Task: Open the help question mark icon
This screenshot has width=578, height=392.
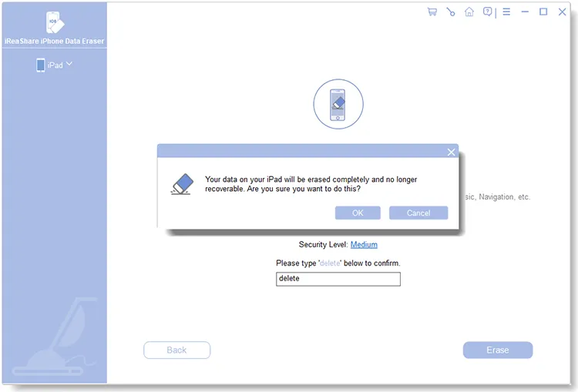Action: click(x=488, y=12)
